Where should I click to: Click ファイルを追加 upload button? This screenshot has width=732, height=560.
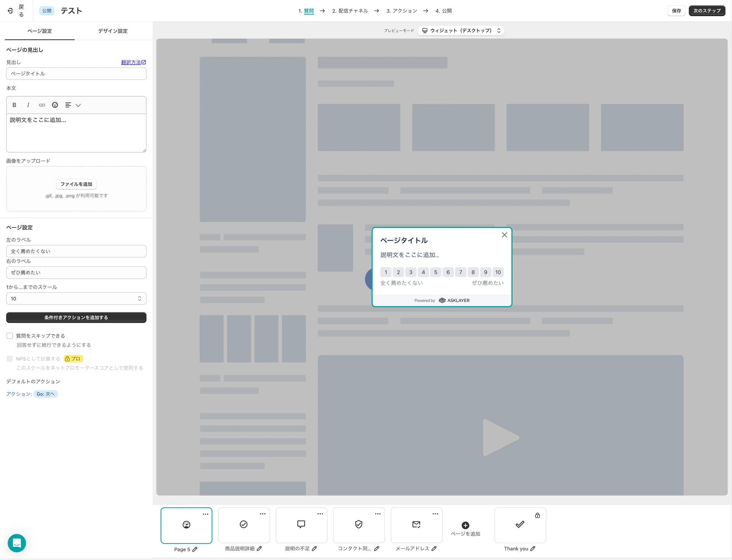[76, 184]
